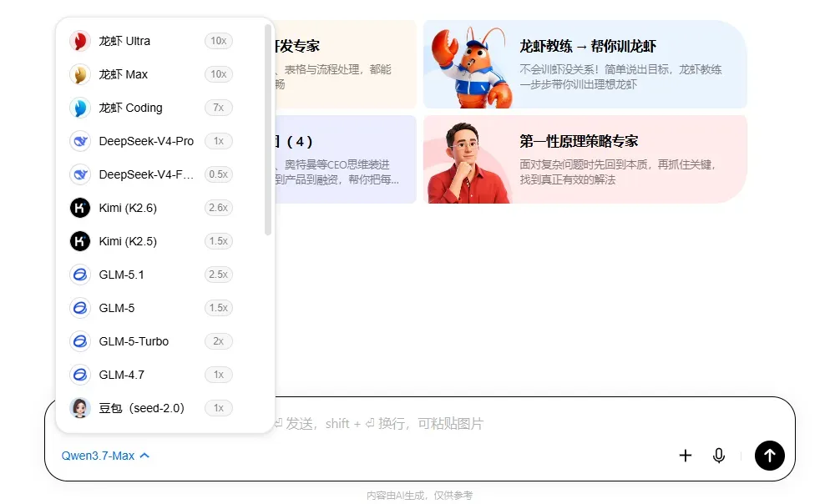The width and height of the screenshot is (835, 504).
Task: Click the GLM-5.1 model icon
Action: coord(80,275)
